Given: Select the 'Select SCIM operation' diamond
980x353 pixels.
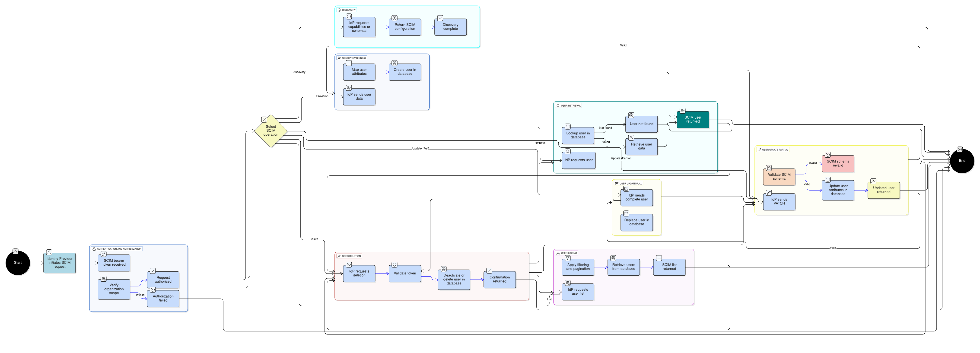Looking at the screenshot, I should pyautogui.click(x=270, y=130).
